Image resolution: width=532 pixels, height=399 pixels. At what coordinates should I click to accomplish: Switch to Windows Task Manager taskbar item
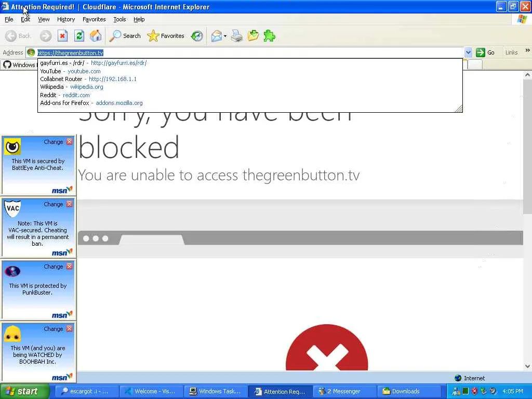pyautogui.click(x=216, y=391)
